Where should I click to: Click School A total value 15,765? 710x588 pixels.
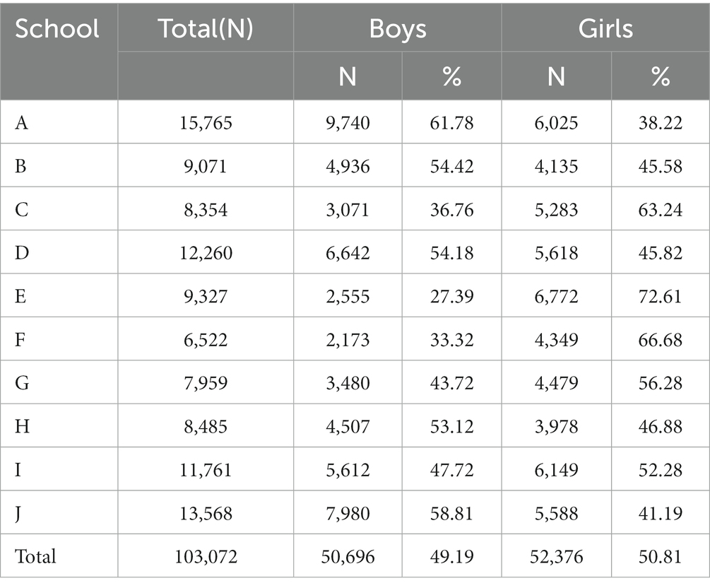tap(206, 123)
